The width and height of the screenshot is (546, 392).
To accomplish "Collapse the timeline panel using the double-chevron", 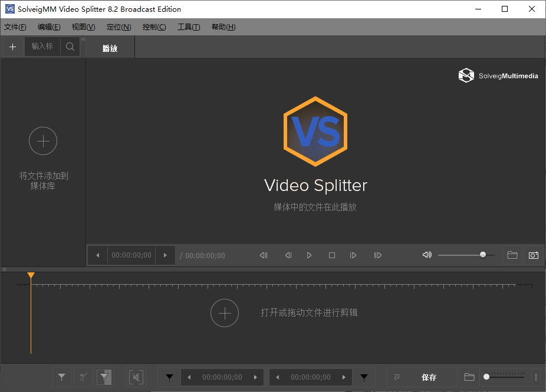I will coord(5,269).
